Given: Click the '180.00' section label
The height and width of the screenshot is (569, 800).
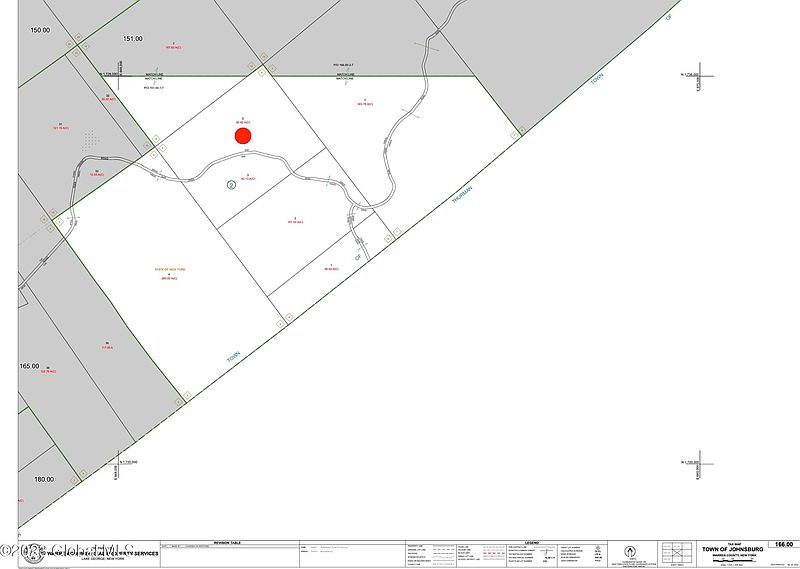Looking at the screenshot, I should pos(44,479).
